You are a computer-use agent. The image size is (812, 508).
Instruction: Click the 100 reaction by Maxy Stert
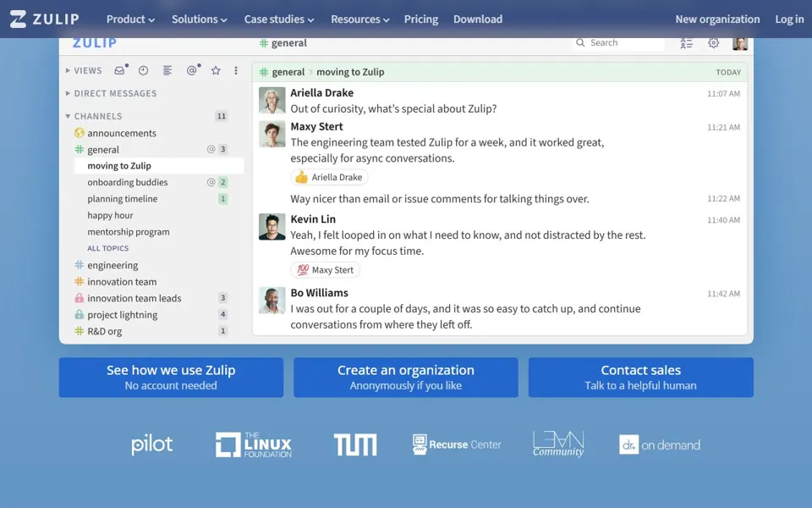[x=325, y=270]
